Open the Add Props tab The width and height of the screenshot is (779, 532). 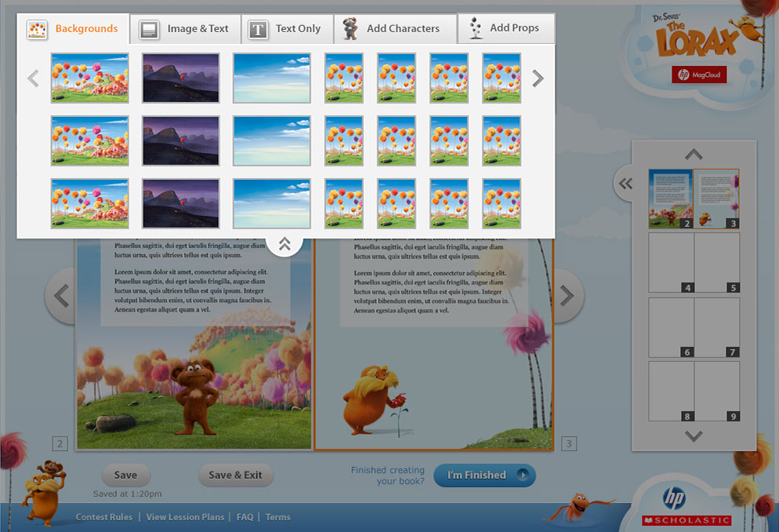point(506,28)
